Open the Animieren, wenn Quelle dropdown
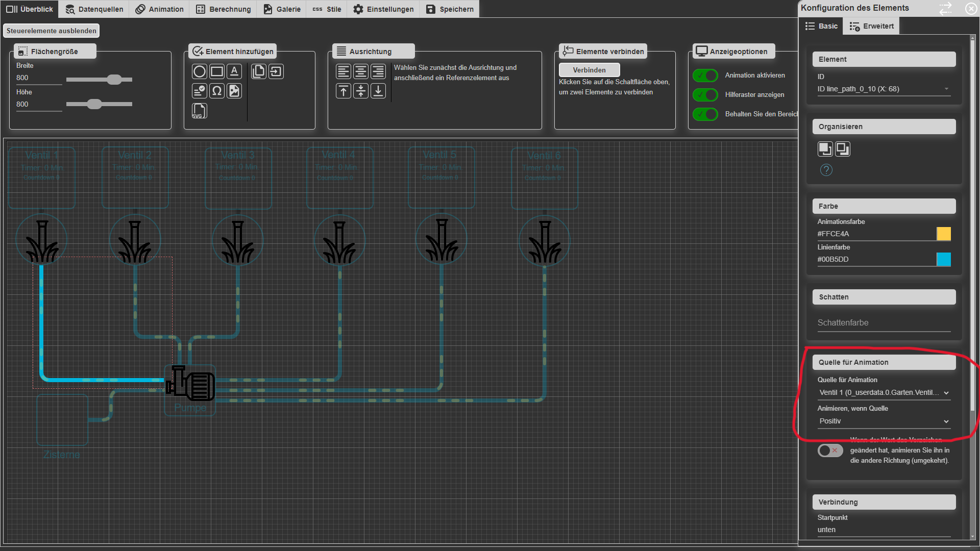This screenshot has height=551, width=980. pos(884,421)
